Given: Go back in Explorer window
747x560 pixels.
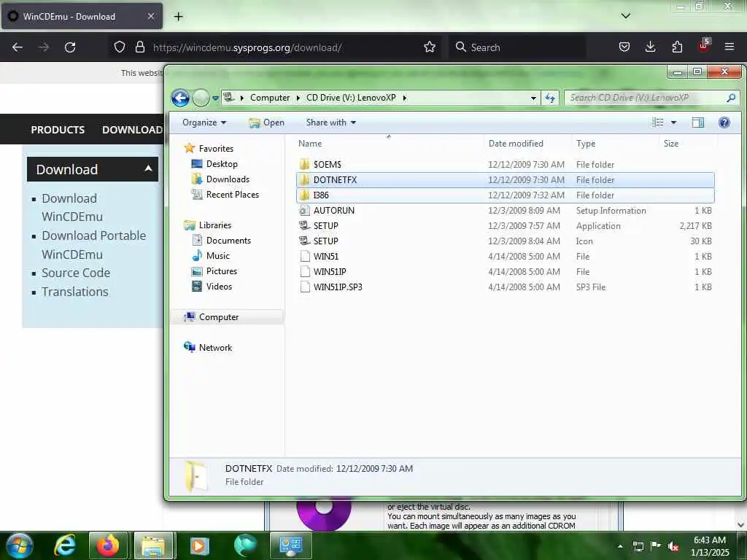Looking at the screenshot, I should 181,98.
